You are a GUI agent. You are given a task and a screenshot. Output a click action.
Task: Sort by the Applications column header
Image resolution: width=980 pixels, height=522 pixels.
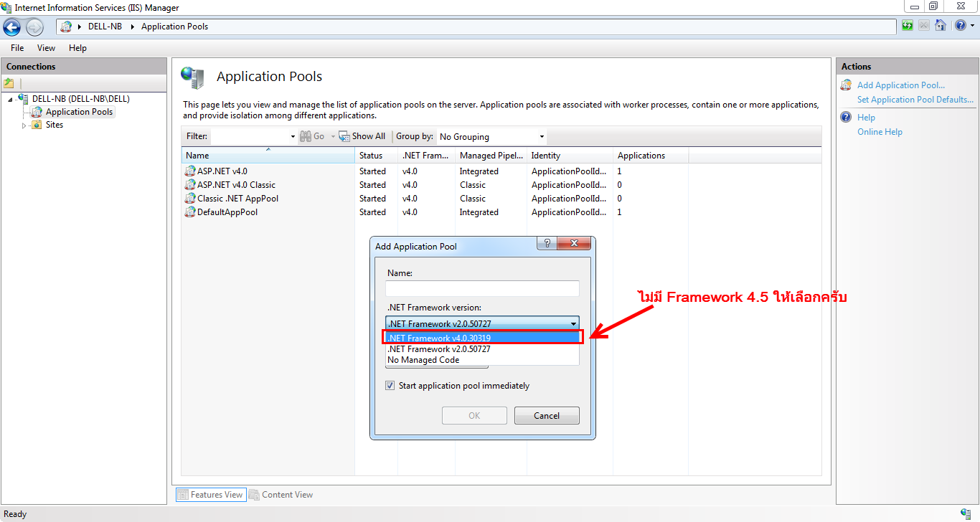click(651, 156)
